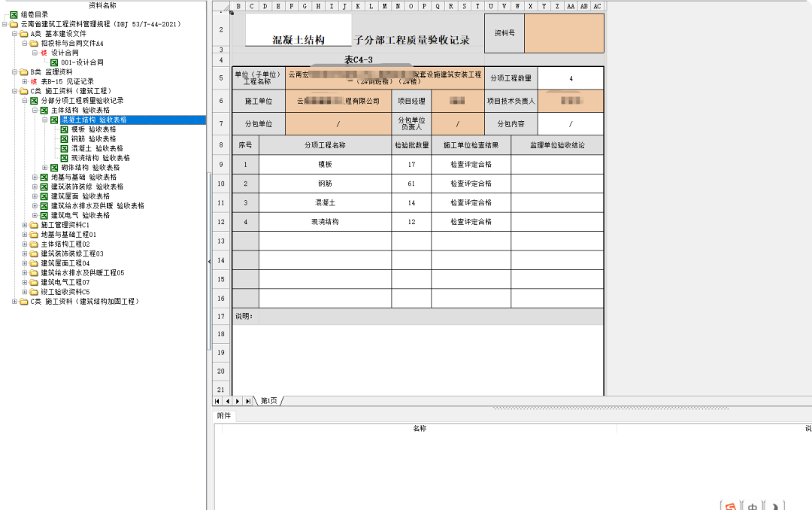Collapse the left tree panel with splitter arrow

coord(209,261)
